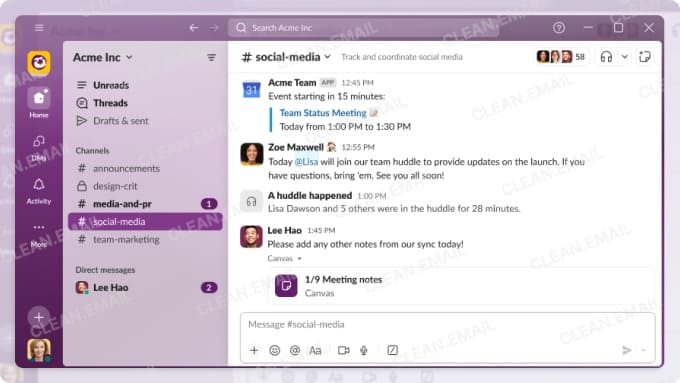Expand the huddle options chevron

click(624, 57)
